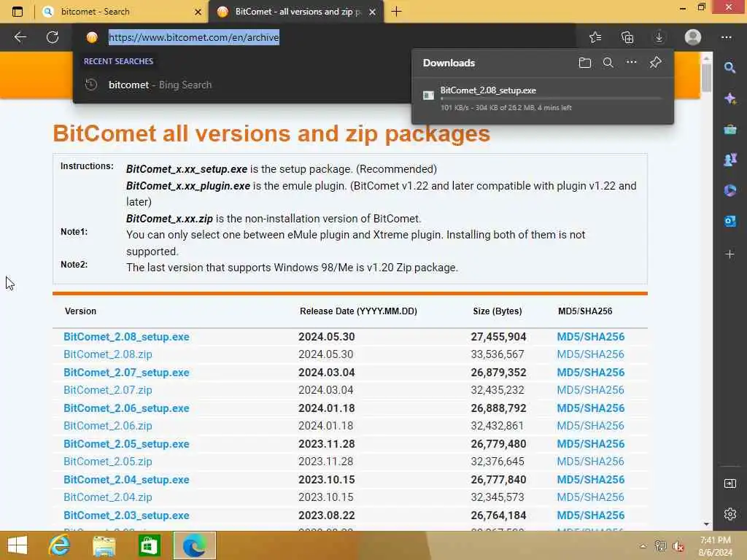Image resolution: width=747 pixels, height=560 pixels.
Task: Download BitComet_2.07.zip link
Action: point(108,390)
